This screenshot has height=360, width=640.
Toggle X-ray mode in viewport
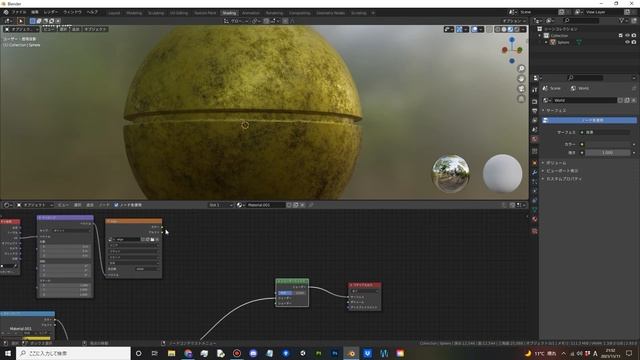(489, 29)
